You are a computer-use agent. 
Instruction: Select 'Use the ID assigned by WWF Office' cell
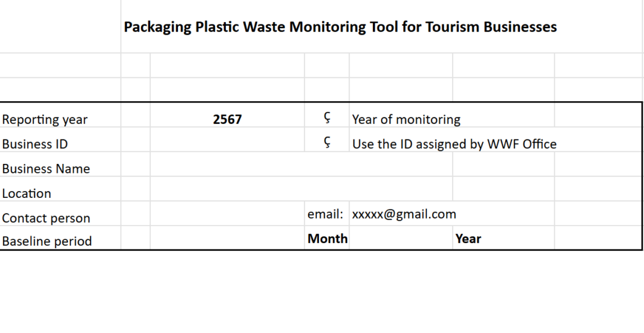pos(454,144)
